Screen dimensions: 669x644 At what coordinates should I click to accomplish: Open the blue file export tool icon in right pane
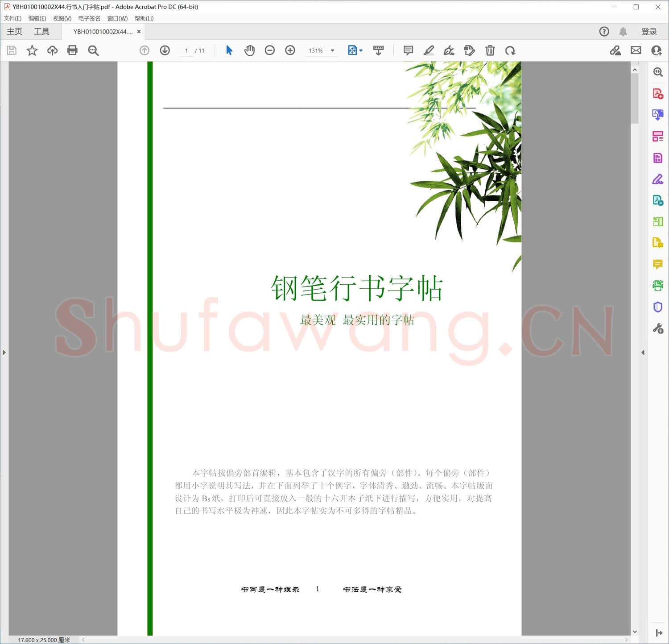(x=658, y=200)
